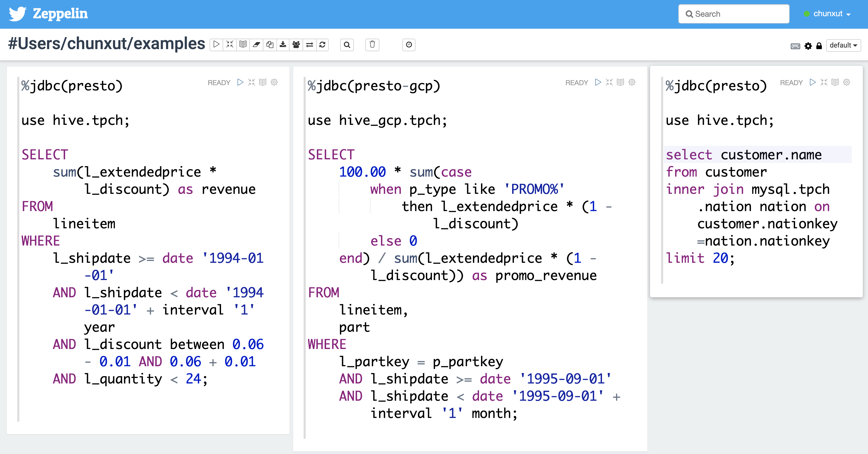Screen dimensions: 868x454
Task: Run the presto-gcp paragraph
Action: pos(598,83)
